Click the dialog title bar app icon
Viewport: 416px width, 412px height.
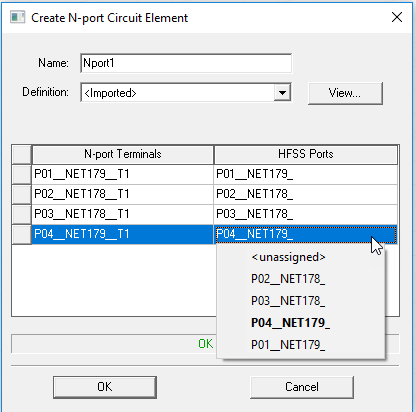click(17, 17)
